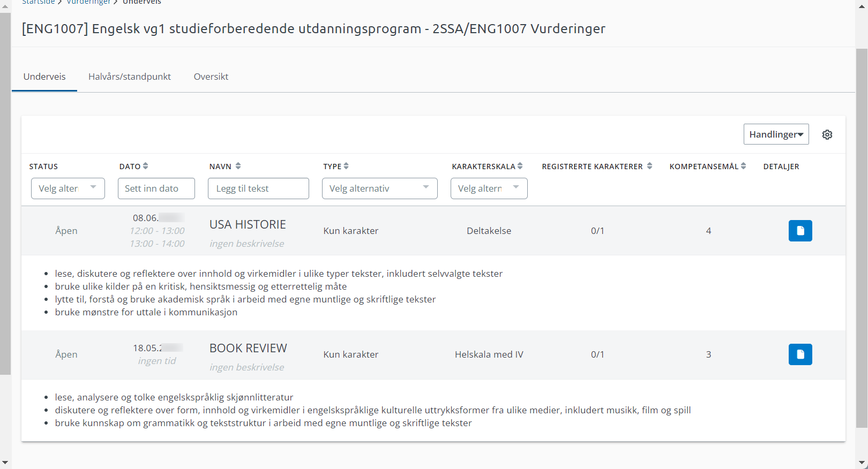The image size is (868, 469).
Task: Select the USA HISTORIE assessment name
Action: [248, 224]
